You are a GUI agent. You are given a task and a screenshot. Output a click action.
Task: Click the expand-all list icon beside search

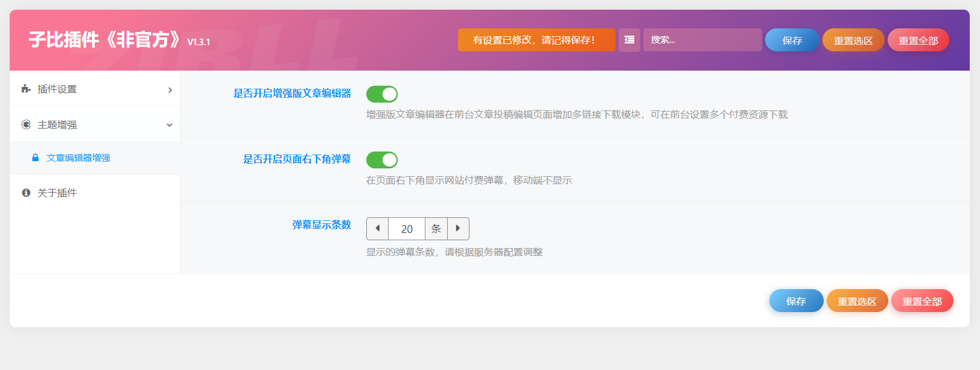pos(629,40)
